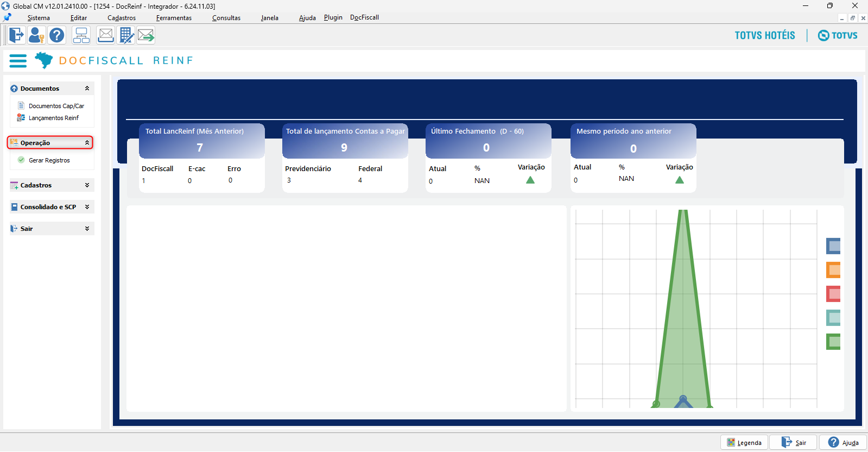
Task: Open the Editar menu
Action: tap(79, 18)
